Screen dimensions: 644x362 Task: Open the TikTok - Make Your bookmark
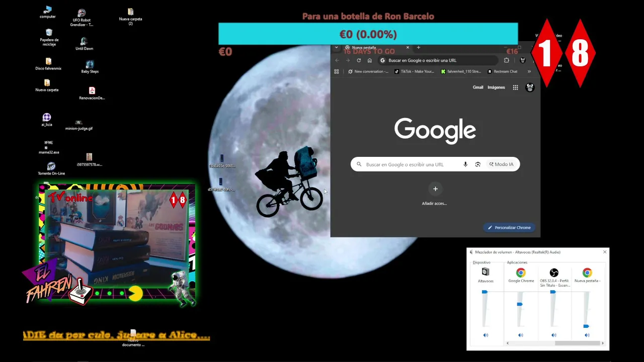point(414,71)
